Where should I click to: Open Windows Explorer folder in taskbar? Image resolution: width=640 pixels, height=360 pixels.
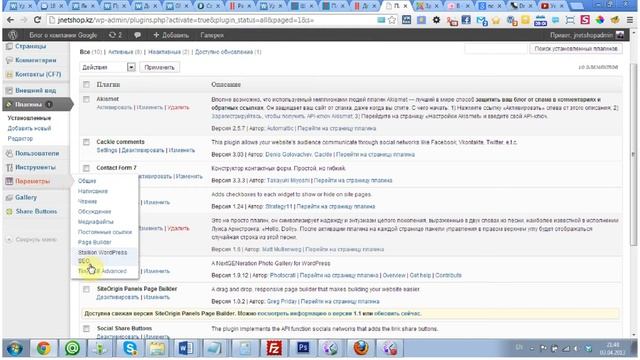point(157,349)
